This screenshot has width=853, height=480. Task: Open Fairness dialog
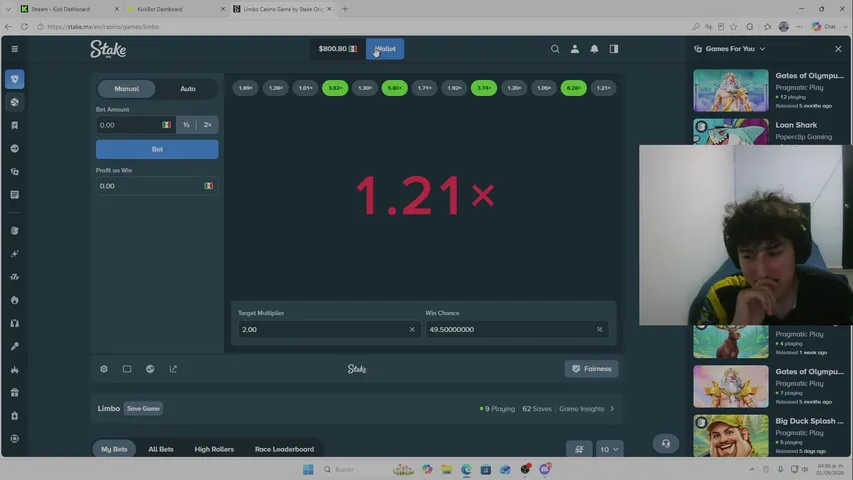pyautogui.click(x=591, y=369)
